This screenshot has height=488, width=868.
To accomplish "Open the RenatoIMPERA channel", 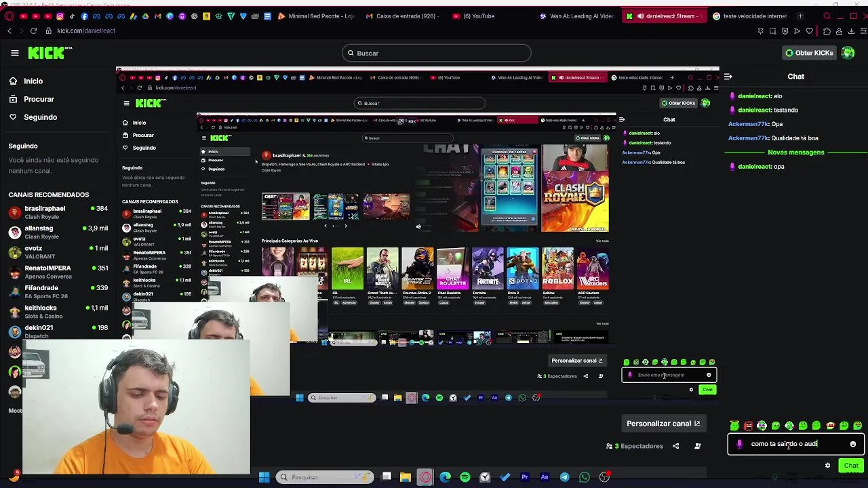I will (x=58, y=272).
